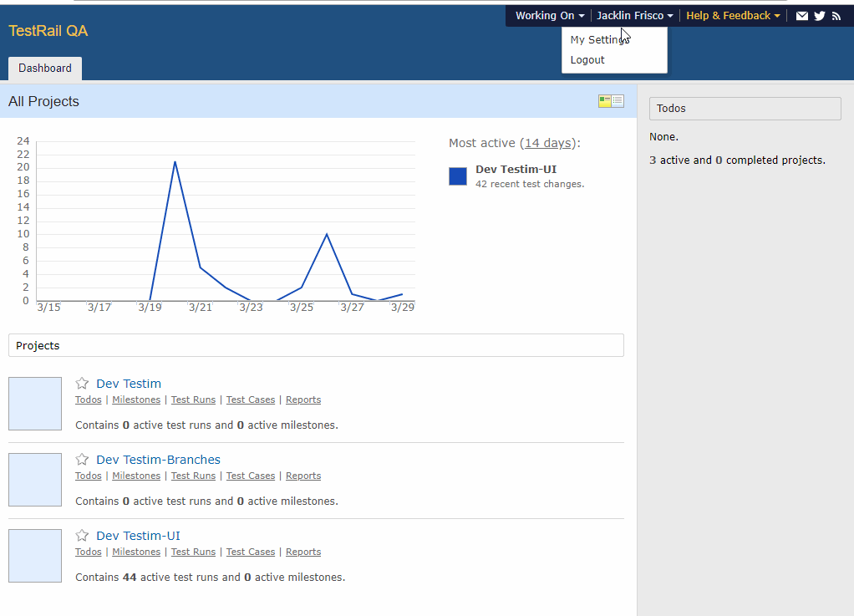This screenshot has width=854, height=616.
Task: Choose Logout from the user menu
Action: (x=587, y=60)
